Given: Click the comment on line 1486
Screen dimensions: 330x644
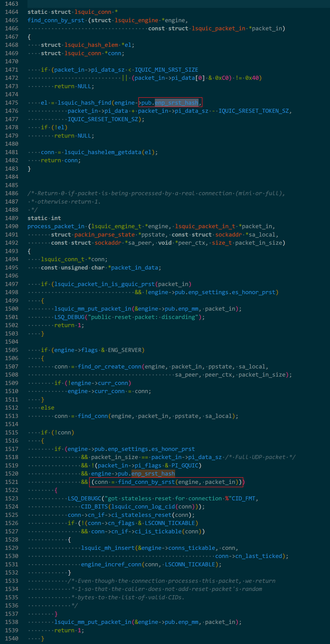Looking at the screenshot, I should (156, 193).
